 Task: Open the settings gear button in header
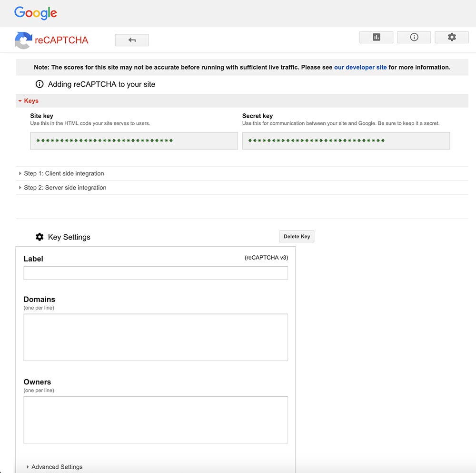(x=451, y=37)
